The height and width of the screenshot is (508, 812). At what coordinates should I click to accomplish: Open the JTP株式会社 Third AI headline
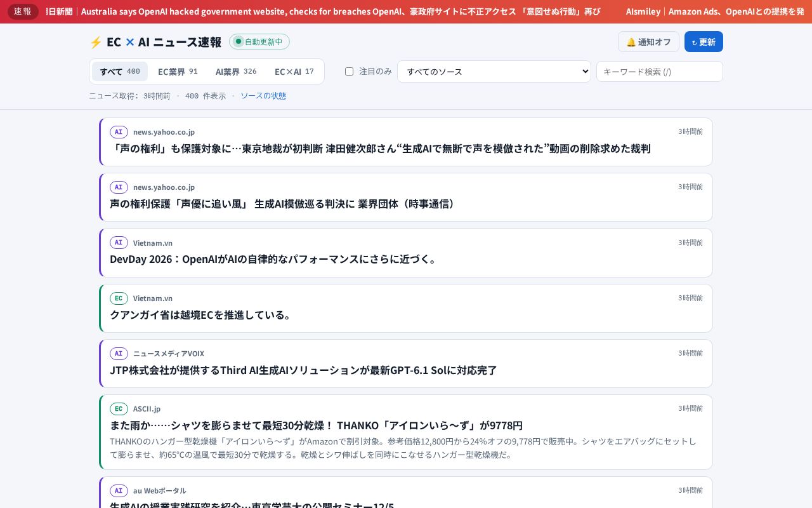point(303,370)
